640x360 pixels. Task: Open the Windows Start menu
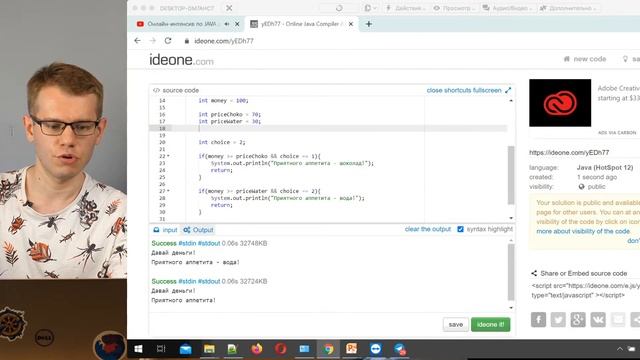(x=138, y=349)
